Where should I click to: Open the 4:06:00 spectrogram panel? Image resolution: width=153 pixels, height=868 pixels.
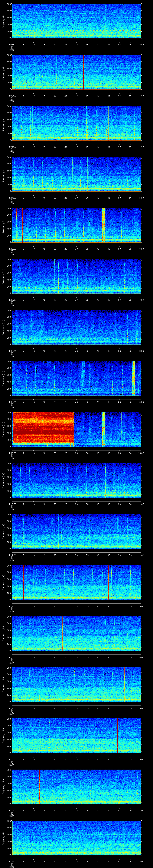point(77,276)
